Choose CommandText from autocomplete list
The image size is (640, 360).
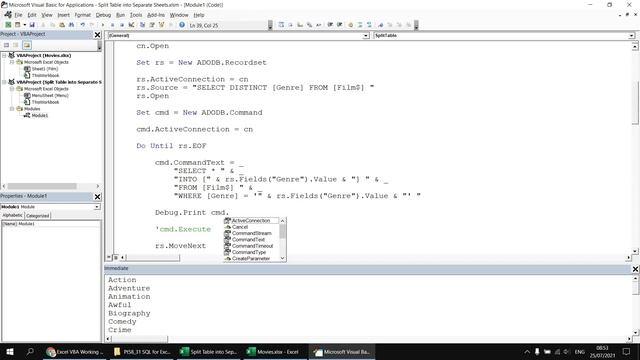pos(248,240)
